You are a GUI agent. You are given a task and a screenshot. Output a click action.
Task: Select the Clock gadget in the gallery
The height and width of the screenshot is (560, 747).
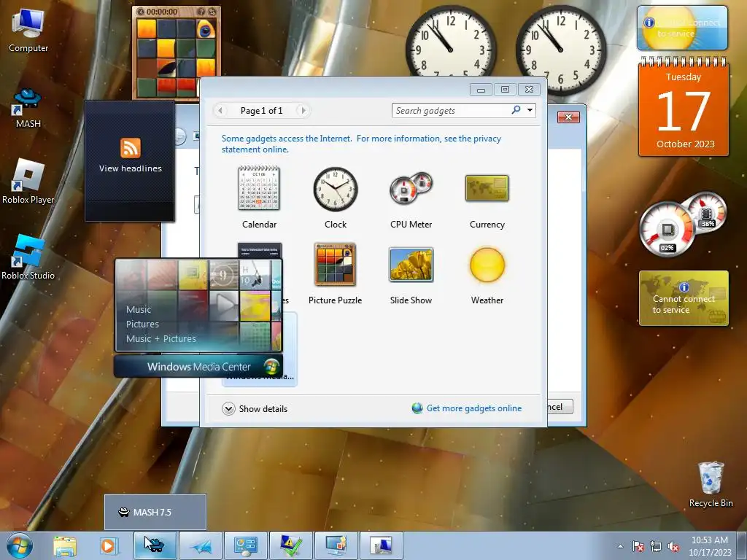336,198
